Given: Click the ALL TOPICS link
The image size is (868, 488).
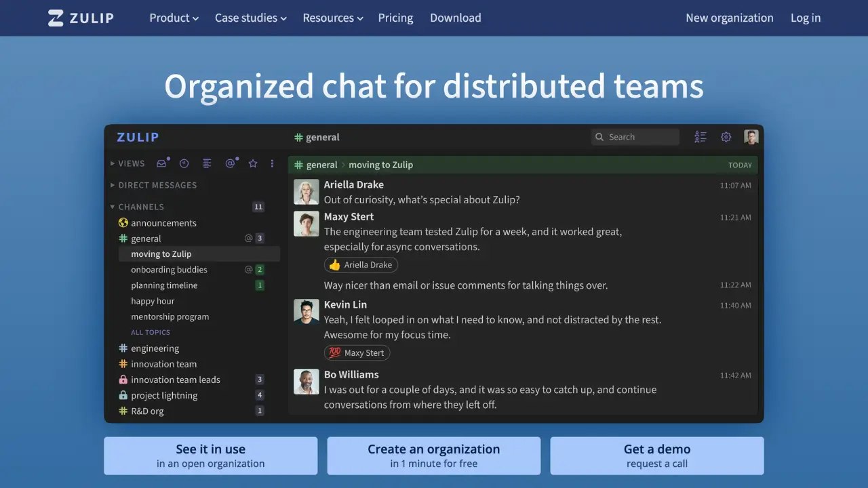Looking at the screenshot, I should pyautogui.click(x=151, y=332).
